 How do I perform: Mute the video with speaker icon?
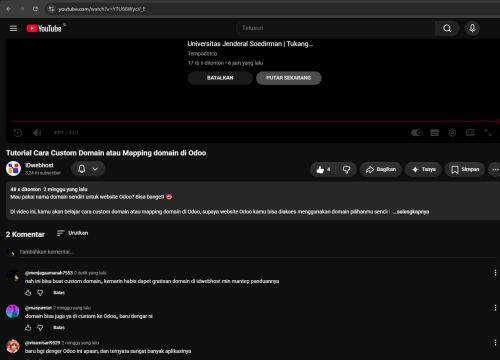[x=37, y=133]
